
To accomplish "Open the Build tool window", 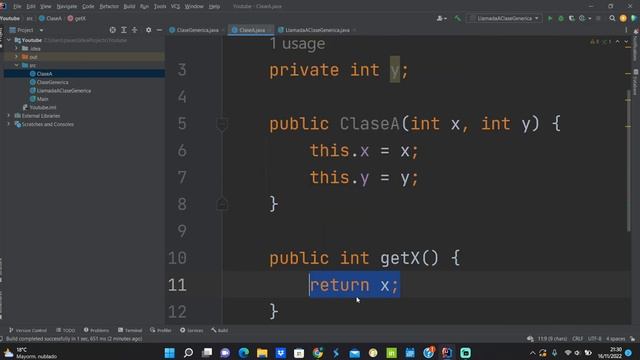I will pos(220,330).
